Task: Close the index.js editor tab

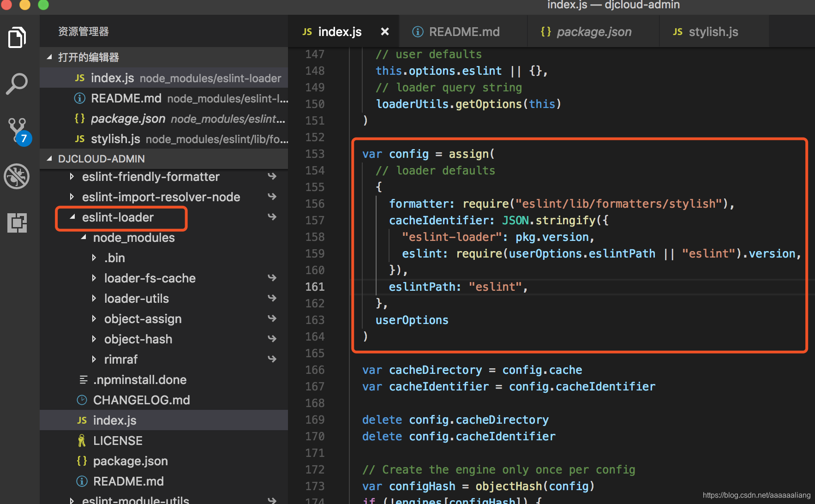Action: coord(384,31)
